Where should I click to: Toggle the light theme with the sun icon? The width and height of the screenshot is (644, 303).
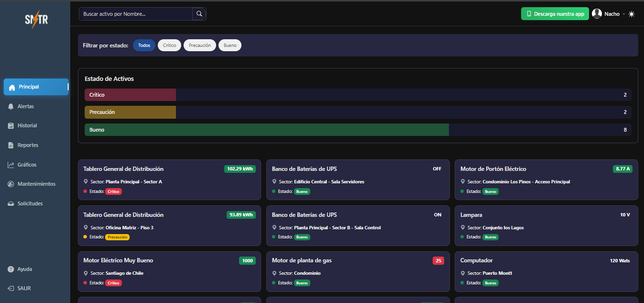(x=631, y=14)
